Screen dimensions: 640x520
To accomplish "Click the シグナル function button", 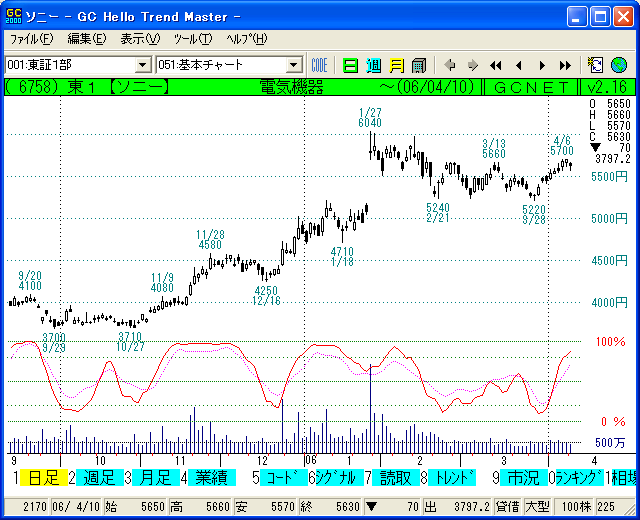I will 340,478.
